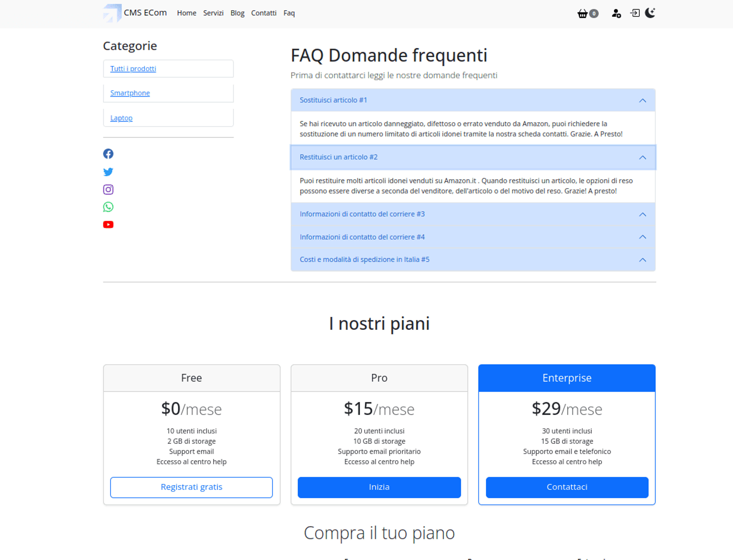The image size is (733, 560).
Task: Click Contattaci button on Enterprise plan
Action: point(567,487)
